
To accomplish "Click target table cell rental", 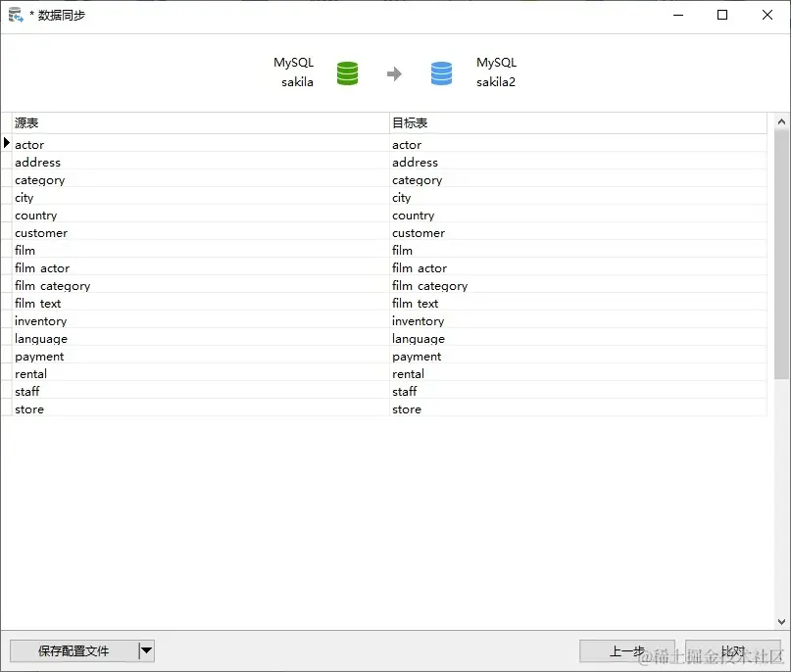I will click(578, 372).
